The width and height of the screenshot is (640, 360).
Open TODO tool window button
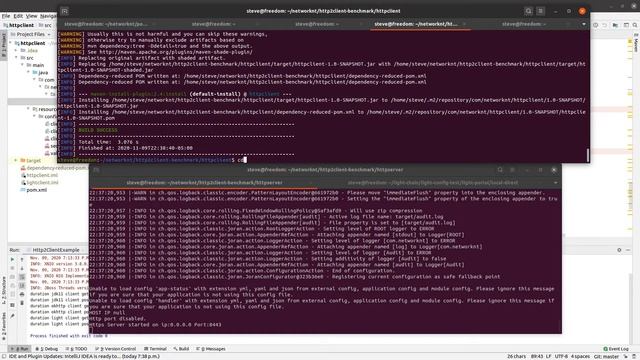pyautogui.click(x=76, y=349)
